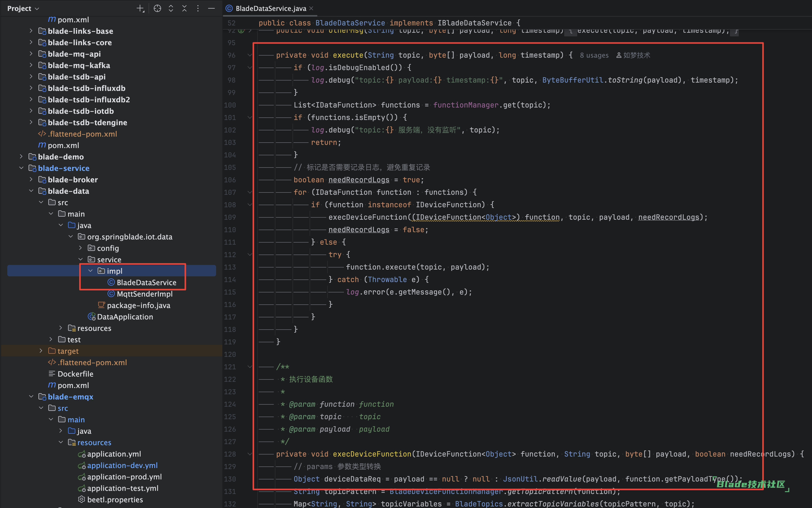
Task: Expand the blade-mq-api module
Action: tap(31, 54)
